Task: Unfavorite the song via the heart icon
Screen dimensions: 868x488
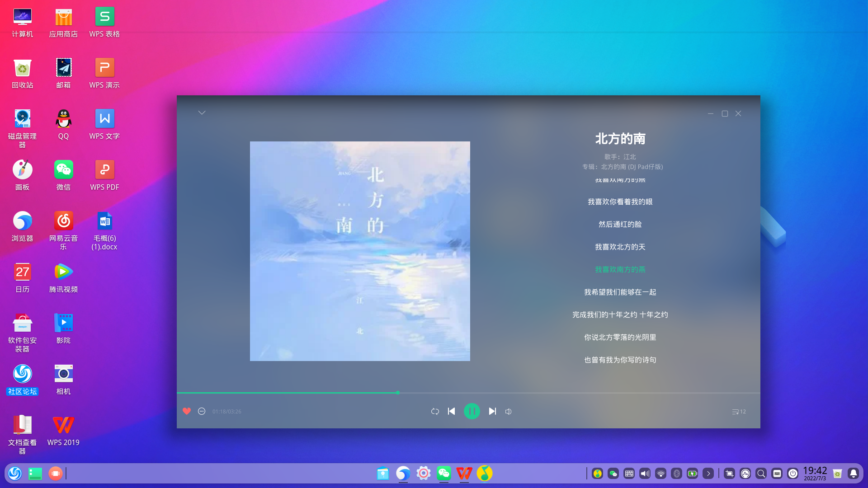Action: click(x=187, y=411)
